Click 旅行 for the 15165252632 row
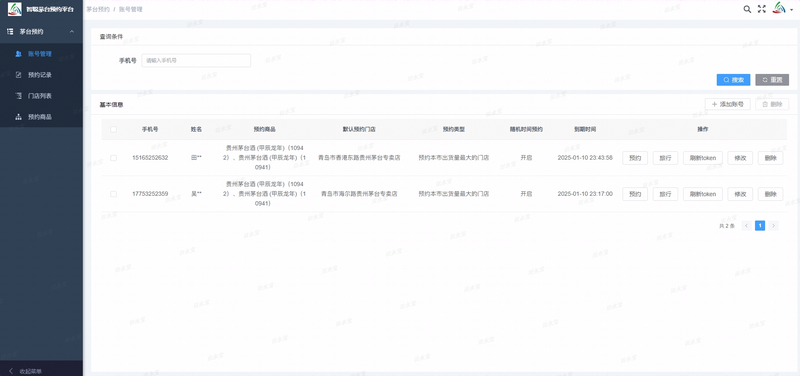This screenshot has width=800, height=376. click(x=665, y=158)
